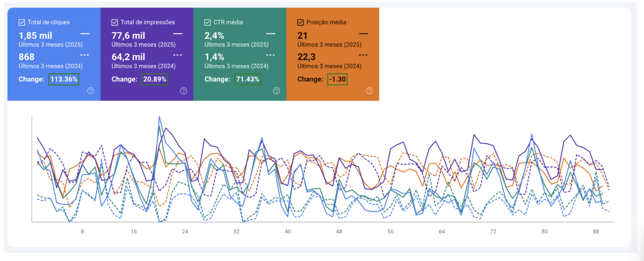The image size is (644, 261).
Task: Click solid line legend beside 77,6 mil
Action: pyautogui.click(x=178, y=34)
